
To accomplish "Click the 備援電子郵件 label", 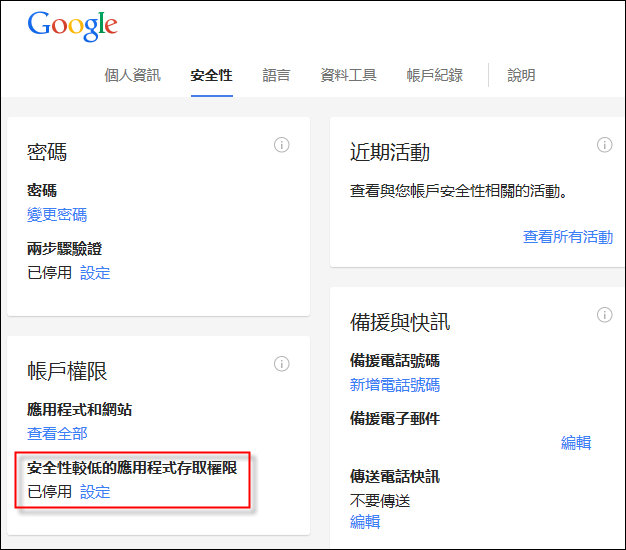I will tap(395, 418).
